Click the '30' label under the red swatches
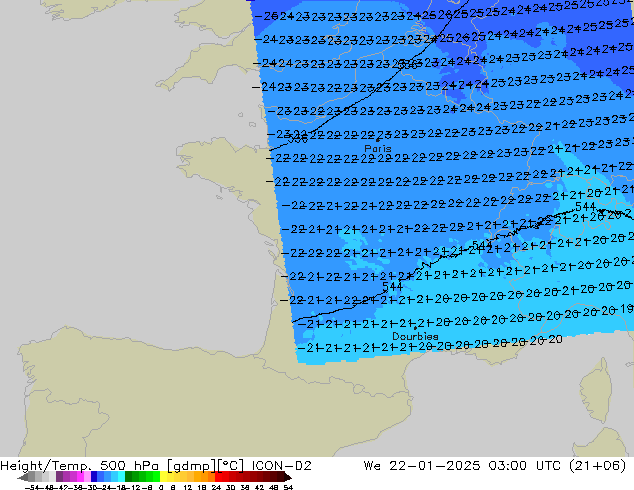 pyautogui.click(x=230, y=487)
